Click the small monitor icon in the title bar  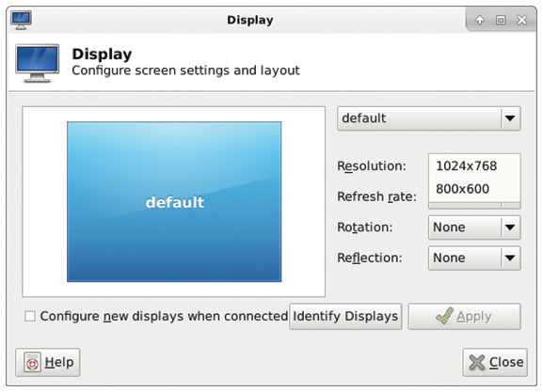click(21, 20)
